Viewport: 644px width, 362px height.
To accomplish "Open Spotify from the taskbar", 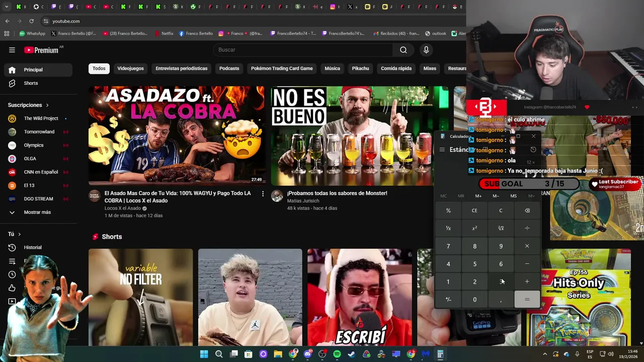I will pyautogui.click(x=337, y=354).
